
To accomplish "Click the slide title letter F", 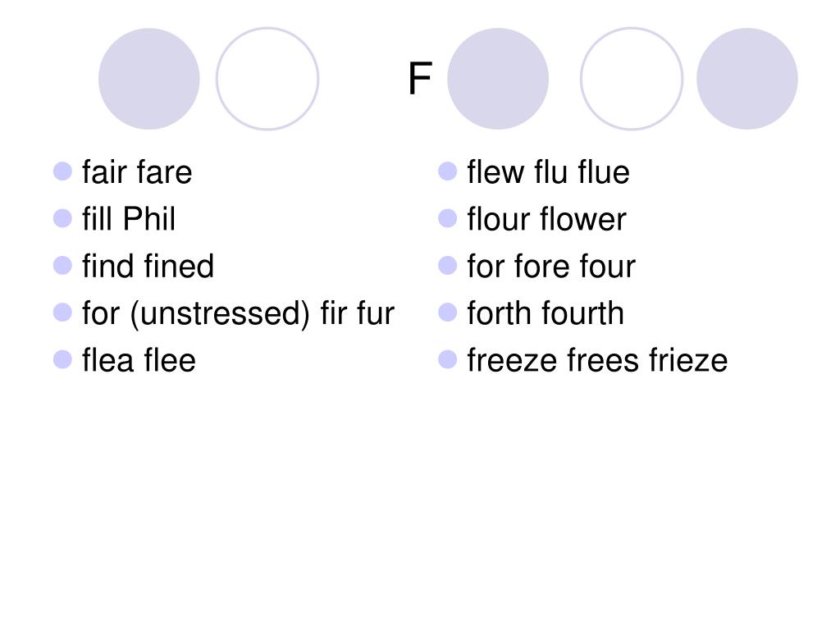I will pyautogui.click(x=419, y=78).
